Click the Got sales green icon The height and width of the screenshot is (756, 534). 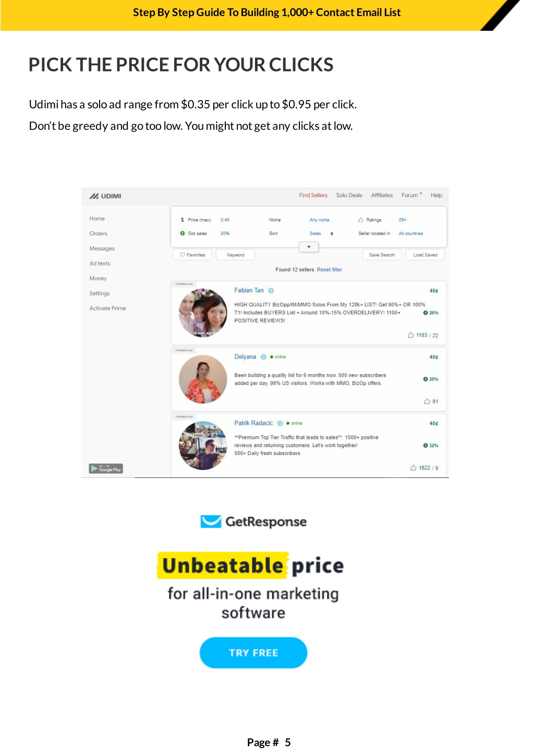pyautogui.click(x=183, y=233)
